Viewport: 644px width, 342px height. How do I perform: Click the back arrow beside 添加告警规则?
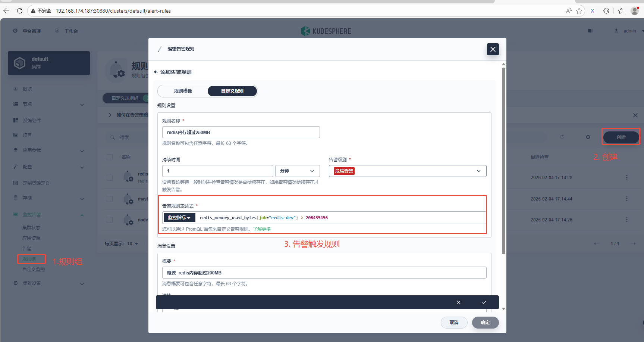pos(155,72)
